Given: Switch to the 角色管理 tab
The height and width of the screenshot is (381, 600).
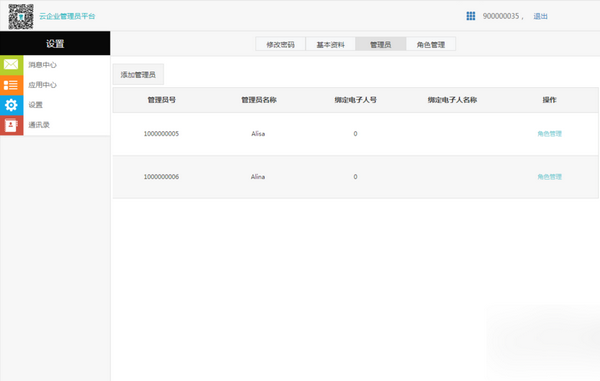Looking at the screenshot, I should point(431,44).
